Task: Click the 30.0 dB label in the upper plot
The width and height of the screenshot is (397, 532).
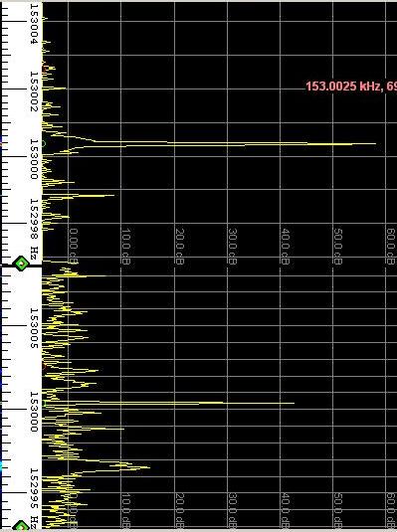Action: [x=233, y=247]
